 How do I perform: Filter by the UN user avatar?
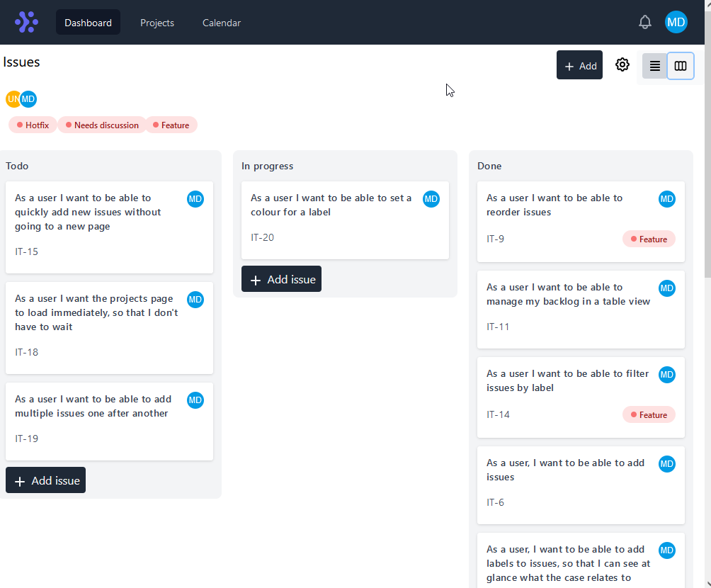point(13,99)
